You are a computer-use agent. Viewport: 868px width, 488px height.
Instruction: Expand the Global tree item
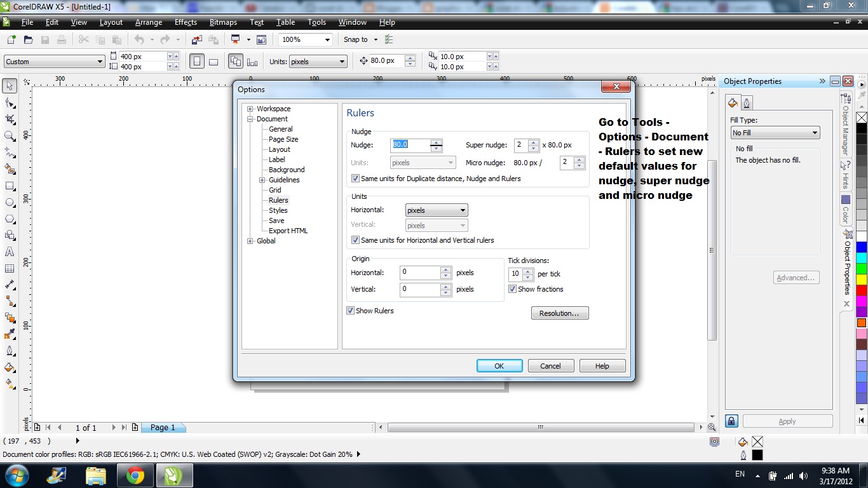(250, 241)
